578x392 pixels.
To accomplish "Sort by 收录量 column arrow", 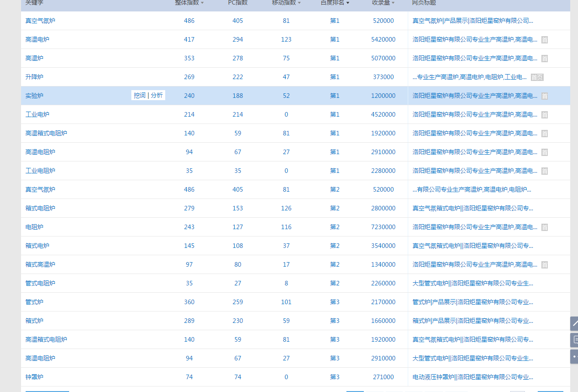I will click(393, 3).
